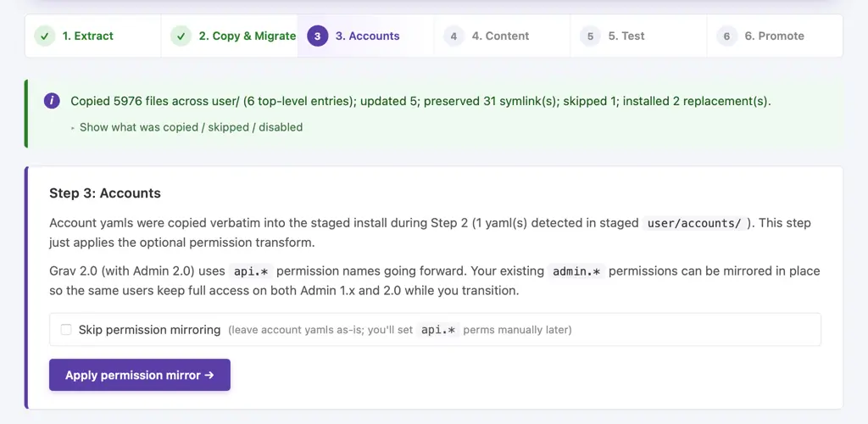The image size is (868, 424).
Task: Click the green checkmark icon beside Extract
Action: tap(45, 36)
